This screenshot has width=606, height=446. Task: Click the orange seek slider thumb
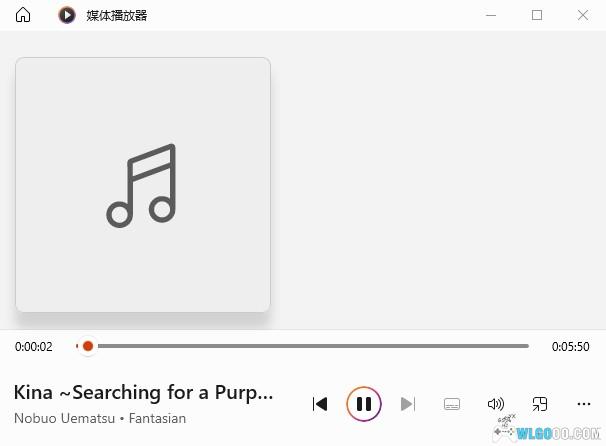pyautogui.click(x=88, y=346)
